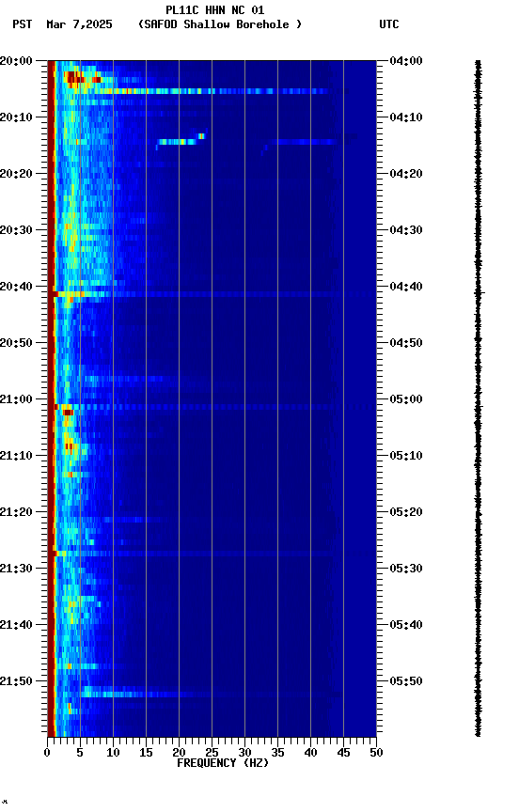The image size is (519, 812).
Task: Click the station title 'PL11C HHN NC 01'
Action: pyautogui.click(x=215, y=9)
